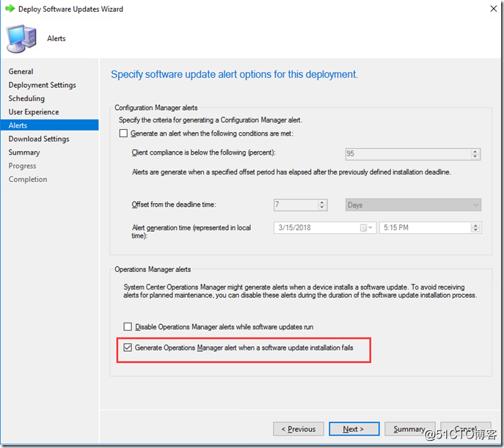Viewport: 504px width, 448px height.
Task: Click 'Configuration Manager alerts' group label
Action: (156, 108)
